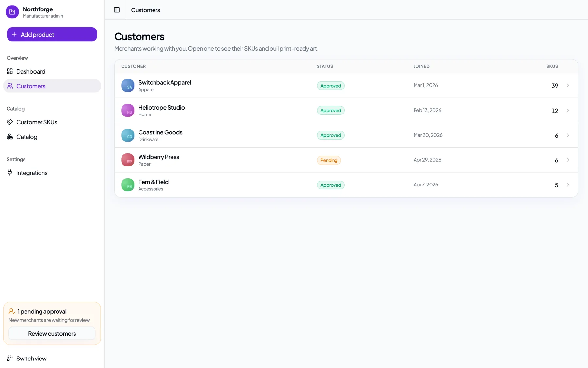Open Fern & Field row chevron

click(568, 185)
